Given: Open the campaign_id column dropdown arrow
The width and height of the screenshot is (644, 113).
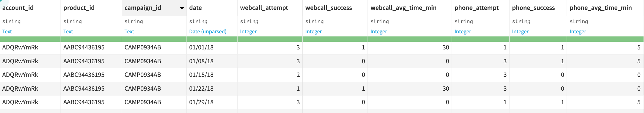Looking at the screenshot, I should tap(182, 8).
